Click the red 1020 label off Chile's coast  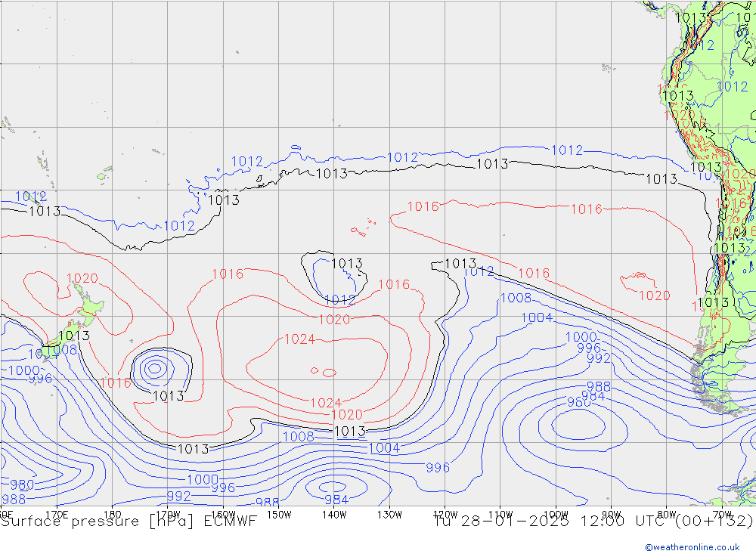pyautogui.click(x=654, y=296)
